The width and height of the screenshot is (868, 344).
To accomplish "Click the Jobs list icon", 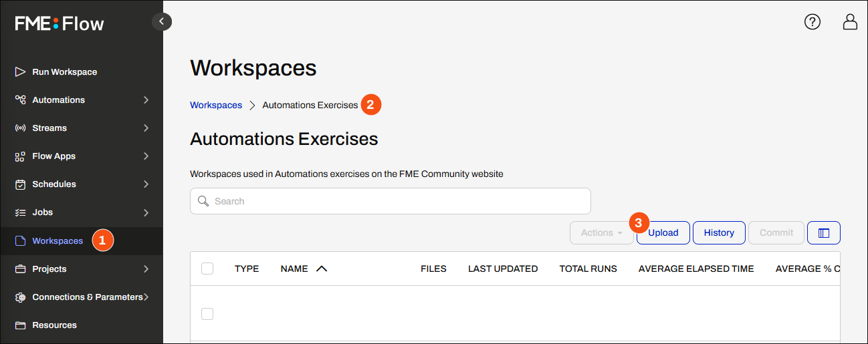I will pyautogui.click(x=20, y=212).
